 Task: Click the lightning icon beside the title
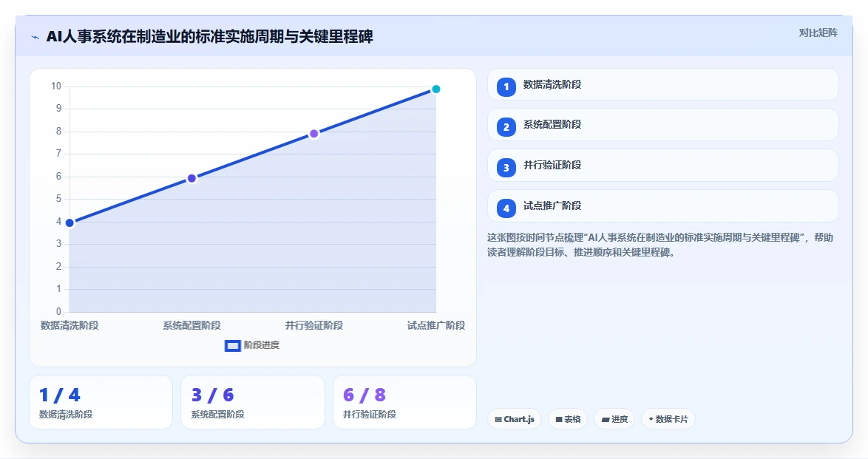[x=35, y=37]
